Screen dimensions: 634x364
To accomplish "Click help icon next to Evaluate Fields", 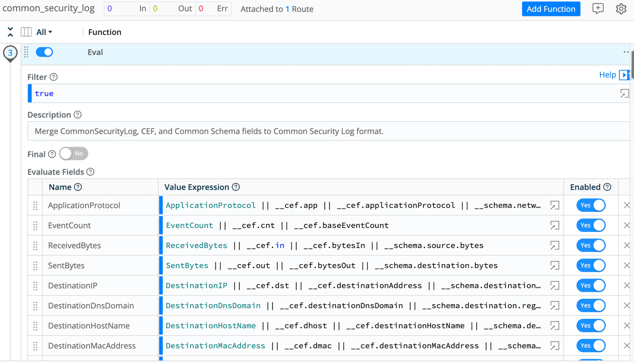I will [x=90, y=172].
